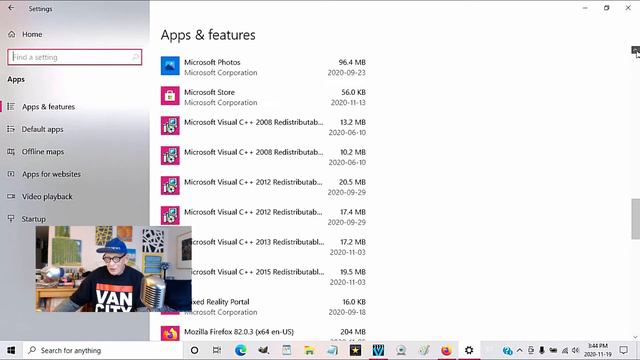Image resolution: width=640 pixels, height=360 pixels.
Task: Click the microphone tray icon
Action: [542, 350]
